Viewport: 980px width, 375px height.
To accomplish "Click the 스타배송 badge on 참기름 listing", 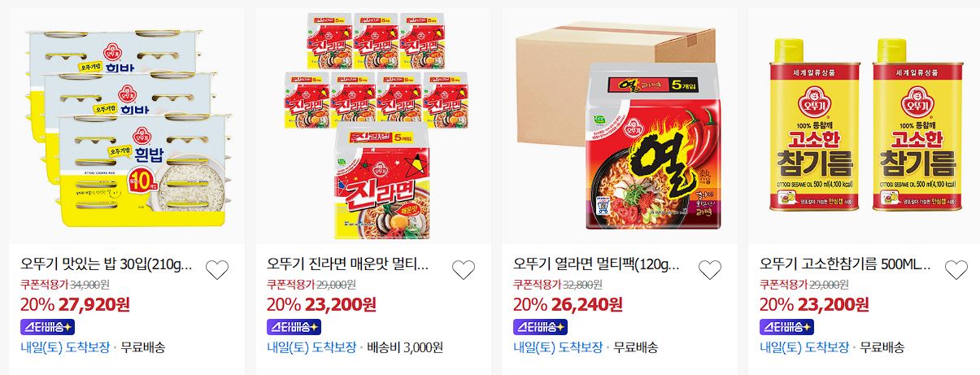I will [x=787, y=327].
